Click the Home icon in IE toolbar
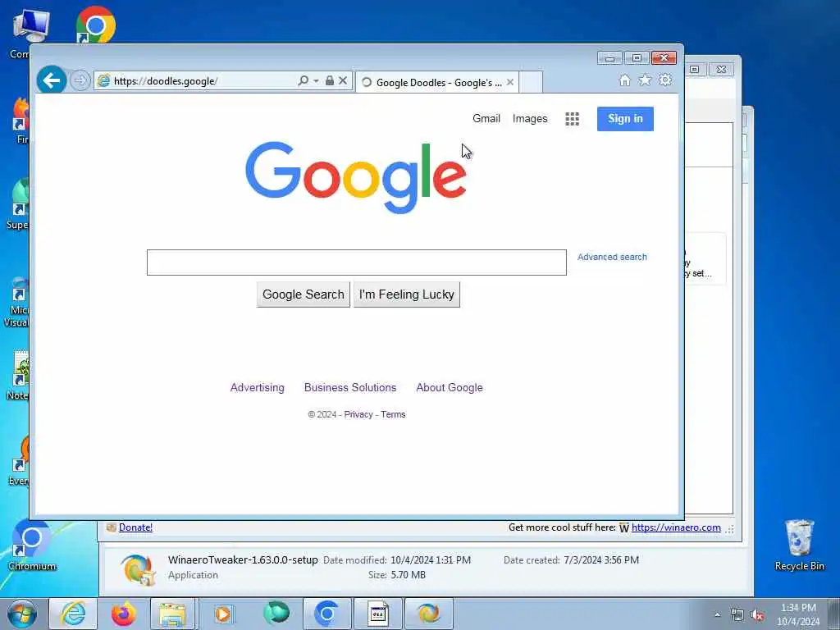Image resolution: width=840 pixels, height=630 pixels. click(x=624, y=80)
